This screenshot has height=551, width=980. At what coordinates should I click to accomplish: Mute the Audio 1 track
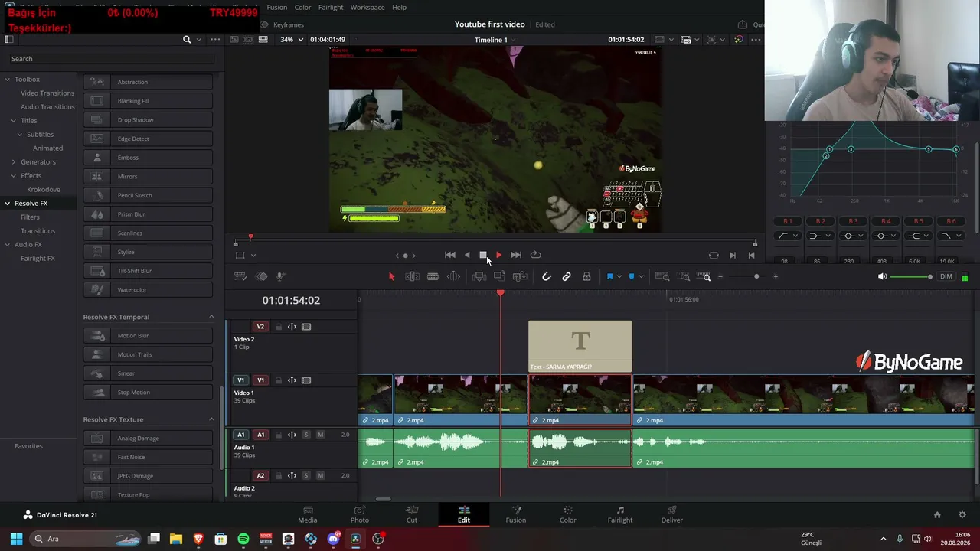coord(321,435)
